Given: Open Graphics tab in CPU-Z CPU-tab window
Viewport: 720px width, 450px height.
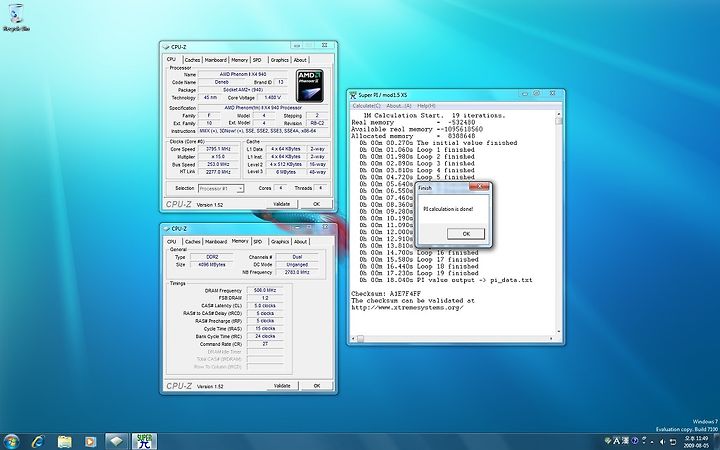Looking at the screenshot, I should [x=279, y=60].
